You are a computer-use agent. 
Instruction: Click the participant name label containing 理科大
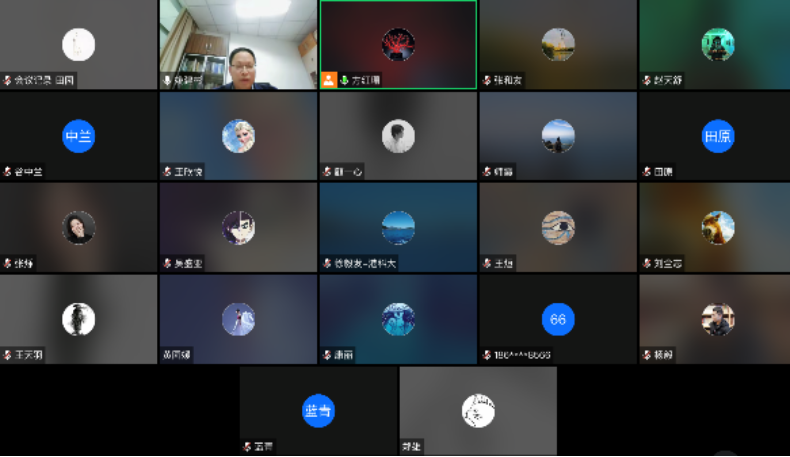coord(365,264)
